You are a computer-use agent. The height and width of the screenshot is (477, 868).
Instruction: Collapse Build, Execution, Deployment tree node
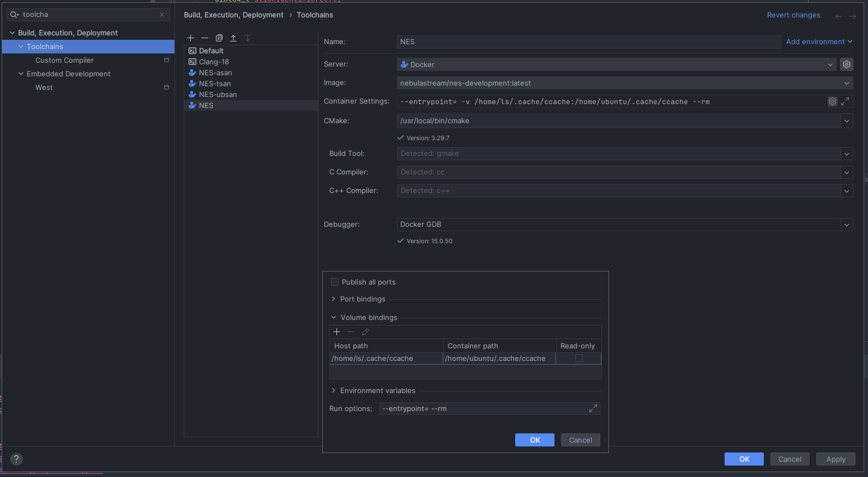(x=12, y=33)
